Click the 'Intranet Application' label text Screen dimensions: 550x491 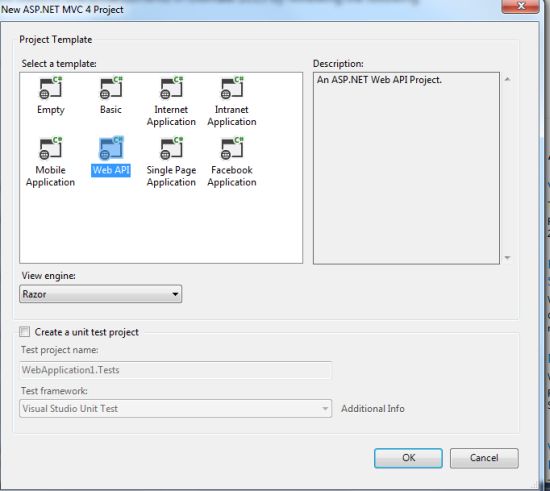tap(232, 116)
